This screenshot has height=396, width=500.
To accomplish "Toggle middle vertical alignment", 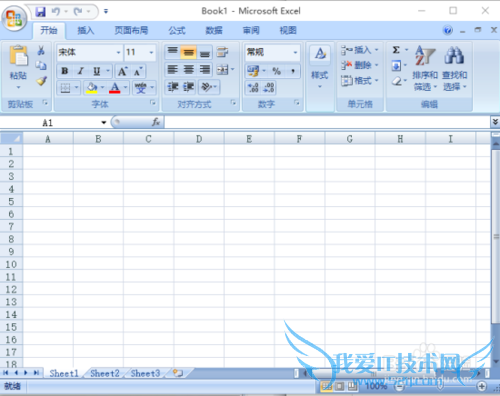I will pos(188,52).
